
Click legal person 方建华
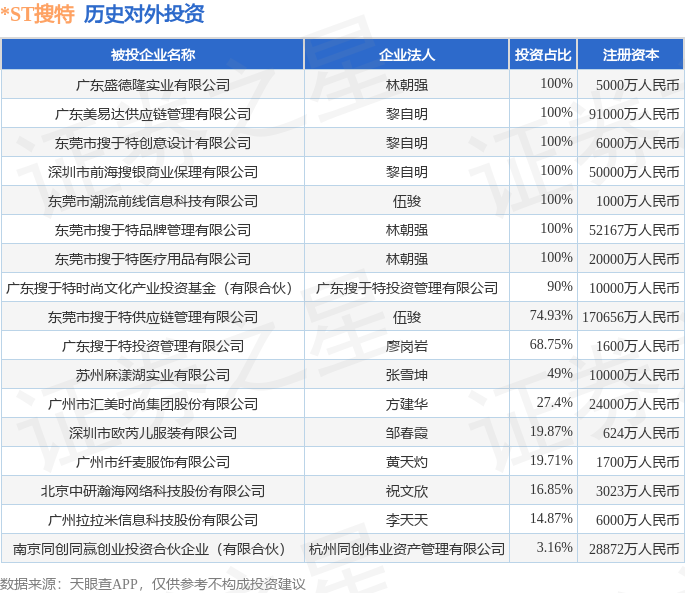(407, 404)
